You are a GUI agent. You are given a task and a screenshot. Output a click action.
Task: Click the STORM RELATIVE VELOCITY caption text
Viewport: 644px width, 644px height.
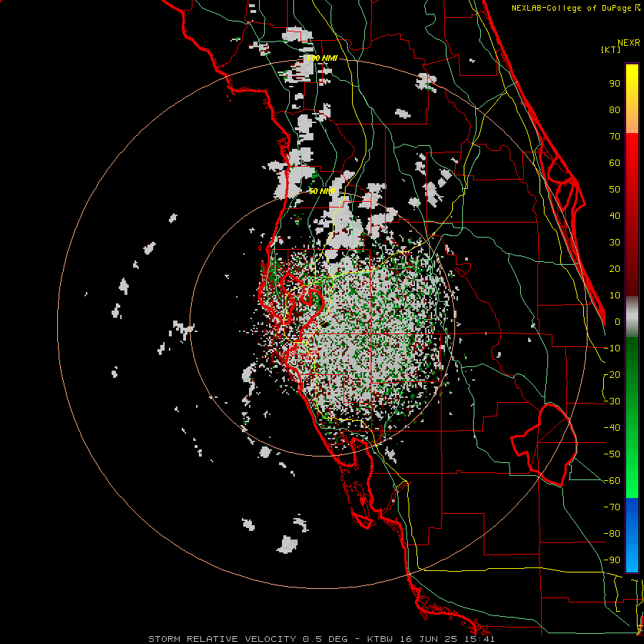tap(223, 639)
